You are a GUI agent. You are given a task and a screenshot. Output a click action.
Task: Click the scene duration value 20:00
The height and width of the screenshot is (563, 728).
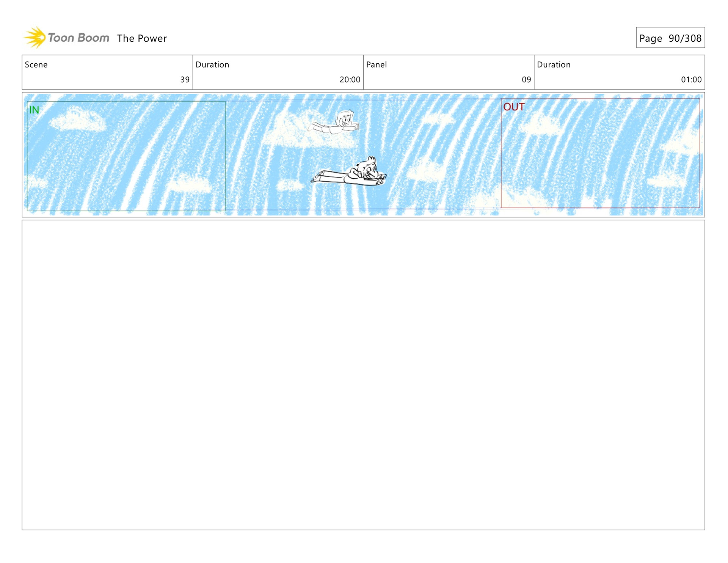click(350, 80)
